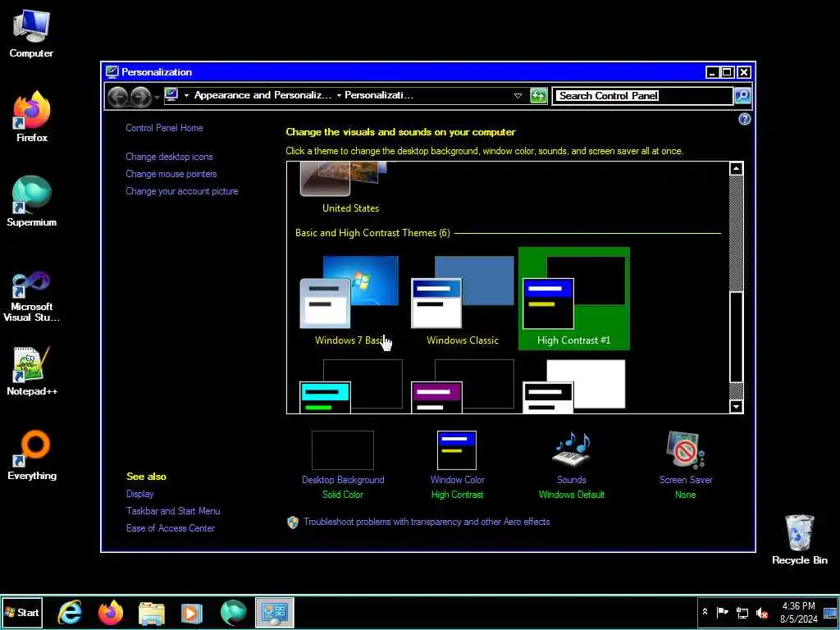Open the Action Center flag icon
The width and height of the screenshot is (840, 630).
(722, 612)
